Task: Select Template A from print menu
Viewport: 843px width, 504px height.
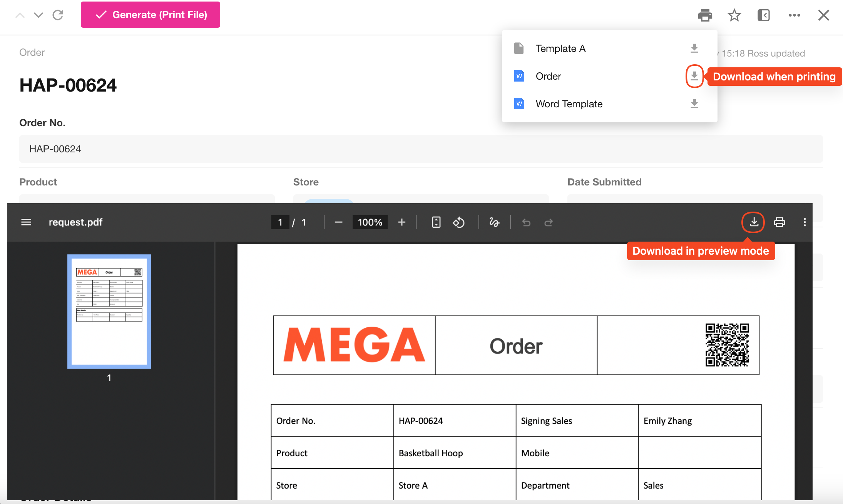Action: 560,48
